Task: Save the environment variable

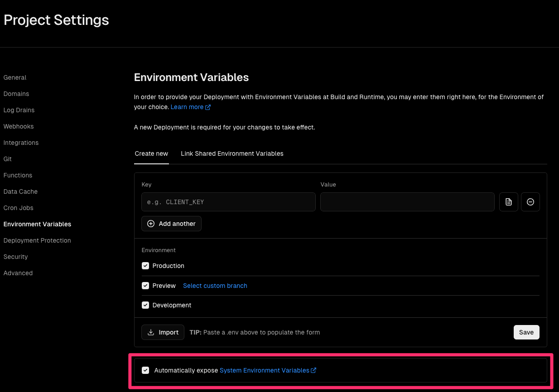Action: tap(526, 332)
